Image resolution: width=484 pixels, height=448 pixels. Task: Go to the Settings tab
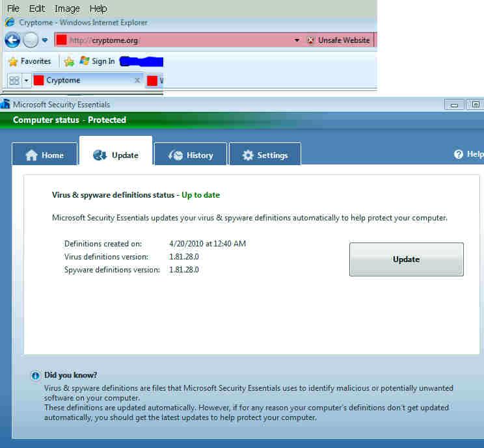click(265, 155)
